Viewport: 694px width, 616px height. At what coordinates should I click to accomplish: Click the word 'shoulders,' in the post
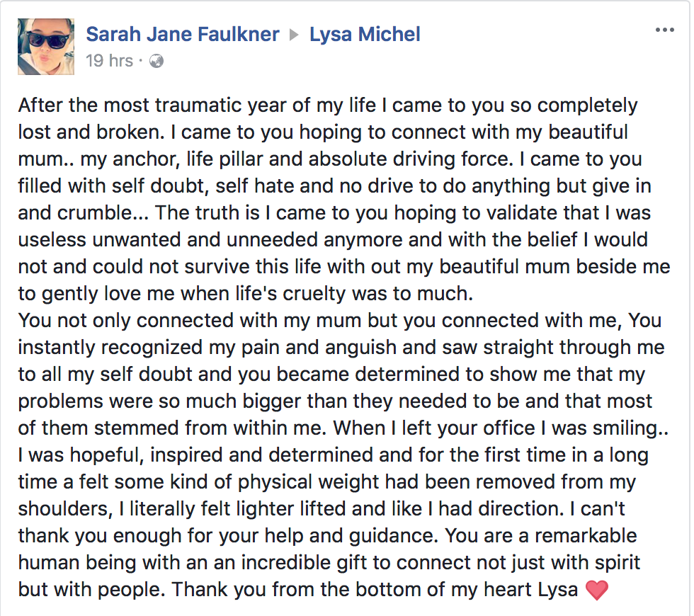click(65, 509)
